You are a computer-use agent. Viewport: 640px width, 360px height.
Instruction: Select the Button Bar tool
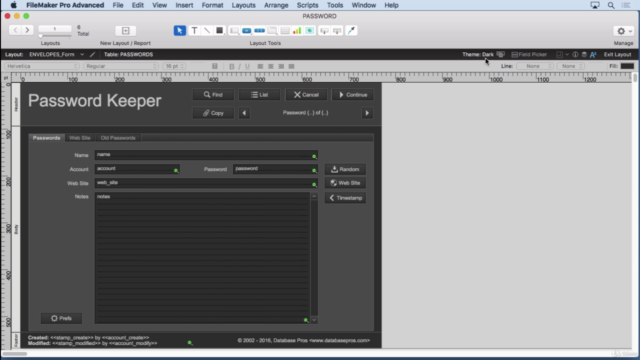click(259, 31)
